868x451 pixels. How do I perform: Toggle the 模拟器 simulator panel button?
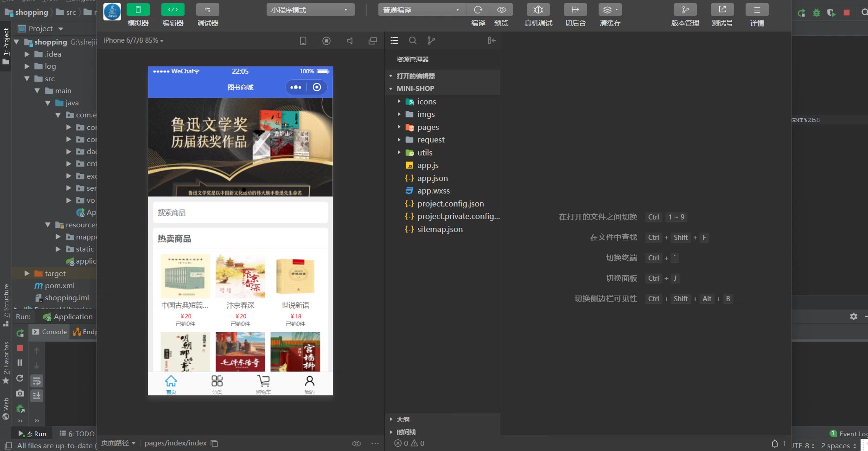click(x=138, y=10)
